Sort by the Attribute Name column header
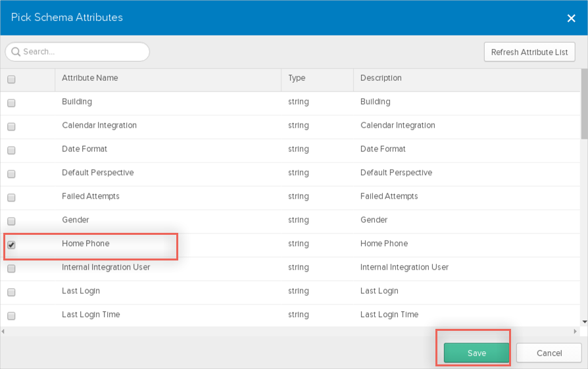588x369 pixels. pyautogui.click(x=90, y=78)
